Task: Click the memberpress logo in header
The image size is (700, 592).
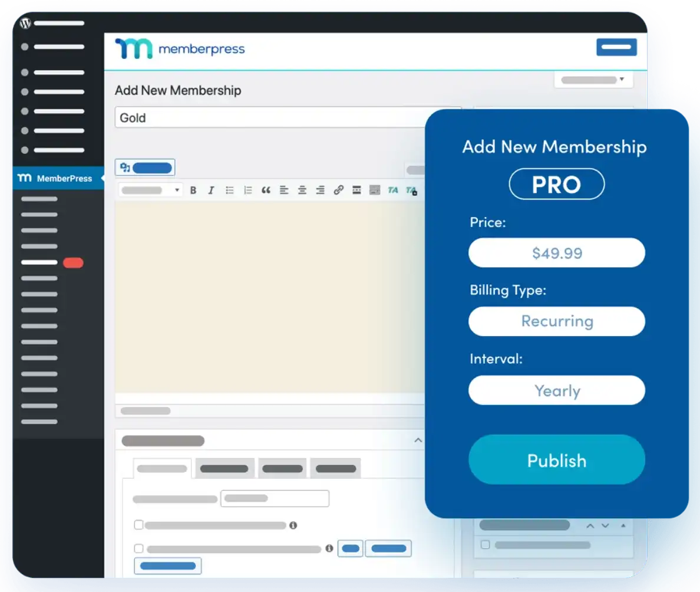Action: [x=180, y=48]
